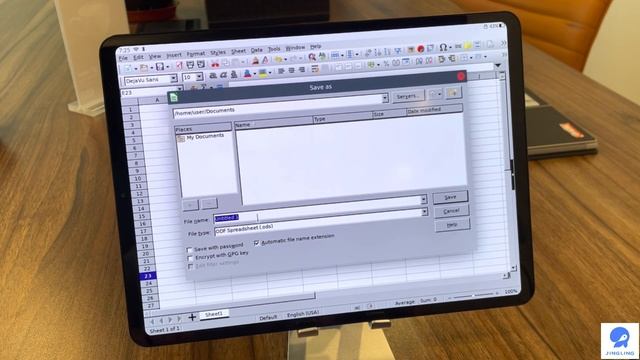Viewport: 640px width, 360px height.
Task: Click the New document toolbar icon
Action: click(x=128, y=68)
